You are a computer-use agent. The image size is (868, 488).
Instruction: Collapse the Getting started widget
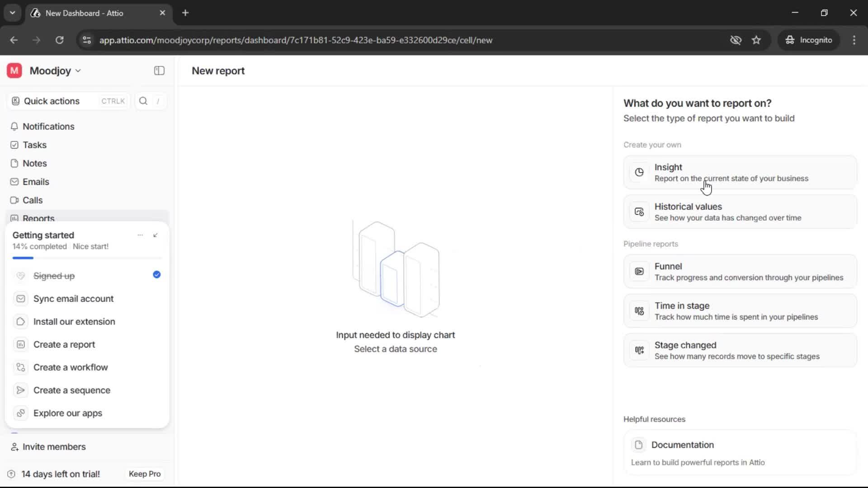coord(156,235)
